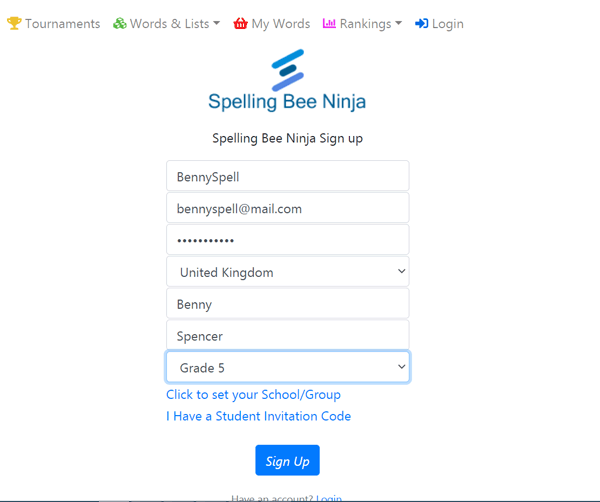The image size is (600, 502).
Task: Focus the username field BennySpell
Action: (x=288, y=176)
